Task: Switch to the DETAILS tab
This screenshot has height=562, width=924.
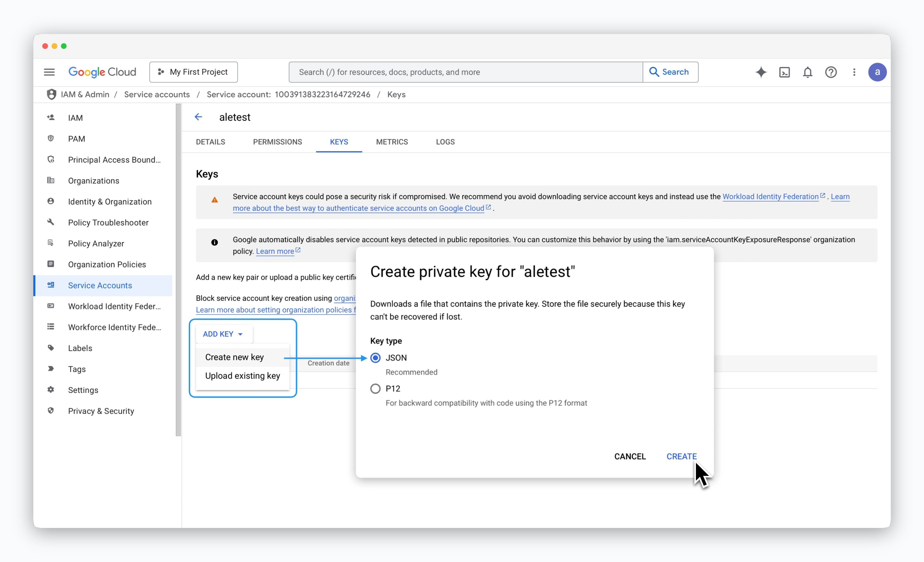Action: 210,142
